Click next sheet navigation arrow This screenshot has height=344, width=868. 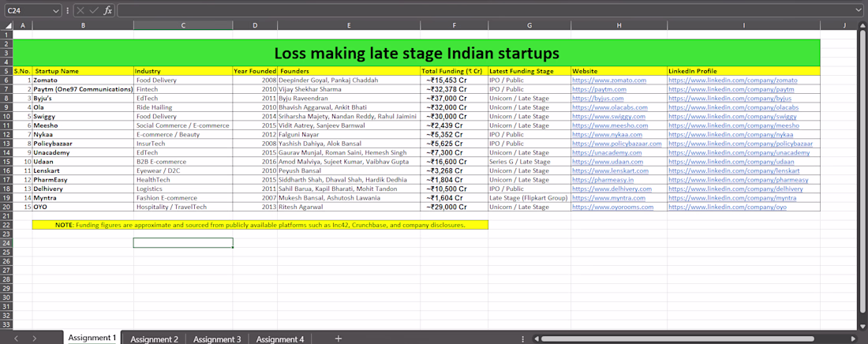pyautogui.click(x=34, y=338)
